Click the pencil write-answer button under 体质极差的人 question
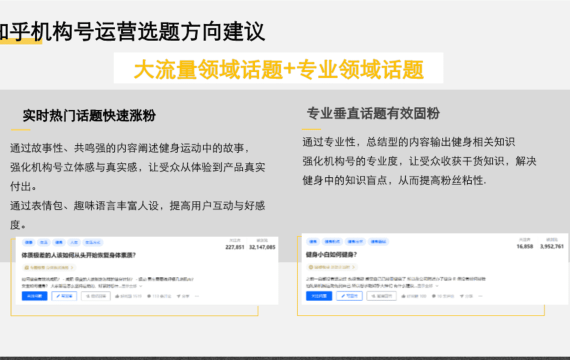This screenshot has width=570, height=360. [x=64, y=296]
